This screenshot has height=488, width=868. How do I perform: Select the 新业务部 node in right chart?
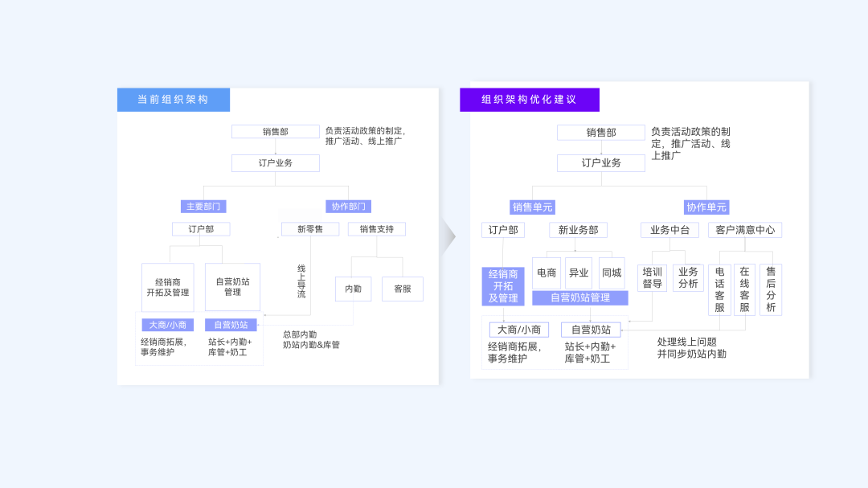(579, 229)
